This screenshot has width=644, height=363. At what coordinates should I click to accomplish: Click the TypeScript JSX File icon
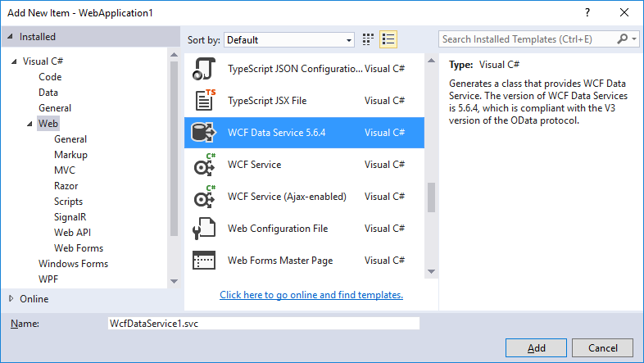(203, 101)
